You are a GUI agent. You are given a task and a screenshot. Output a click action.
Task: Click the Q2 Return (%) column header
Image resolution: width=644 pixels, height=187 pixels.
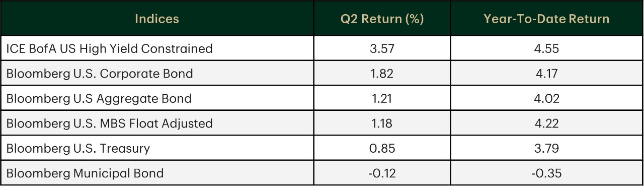click(382, 19)
